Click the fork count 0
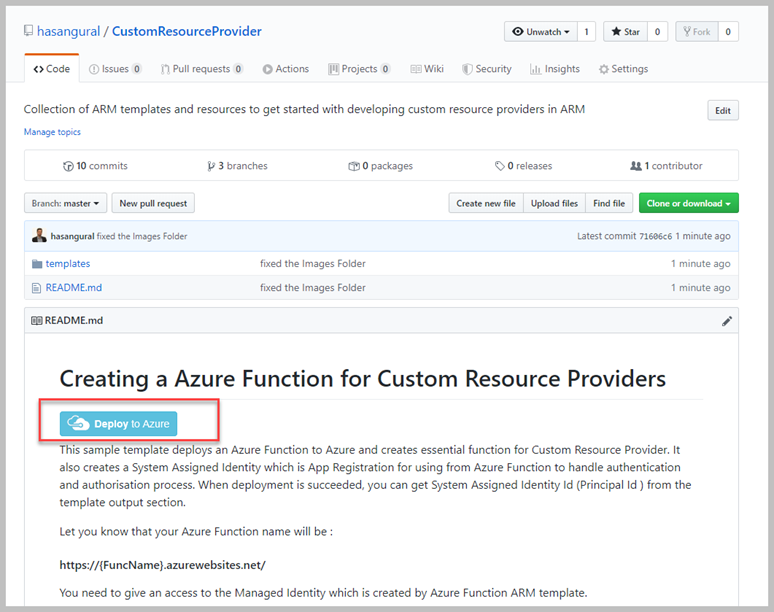The width and height of the screenshot is (774, 612). (x=728, y=32)
